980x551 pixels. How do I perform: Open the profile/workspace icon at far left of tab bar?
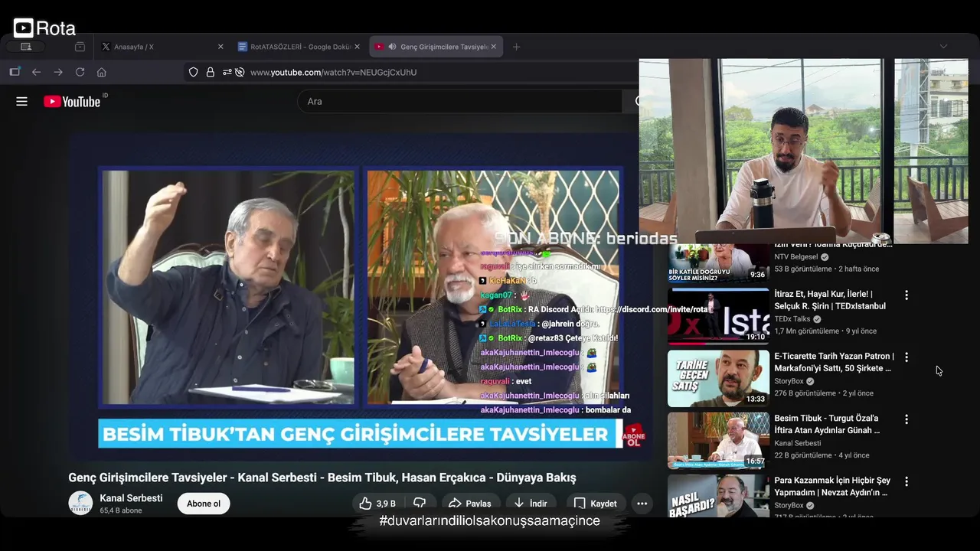click(x=26, y=47)
